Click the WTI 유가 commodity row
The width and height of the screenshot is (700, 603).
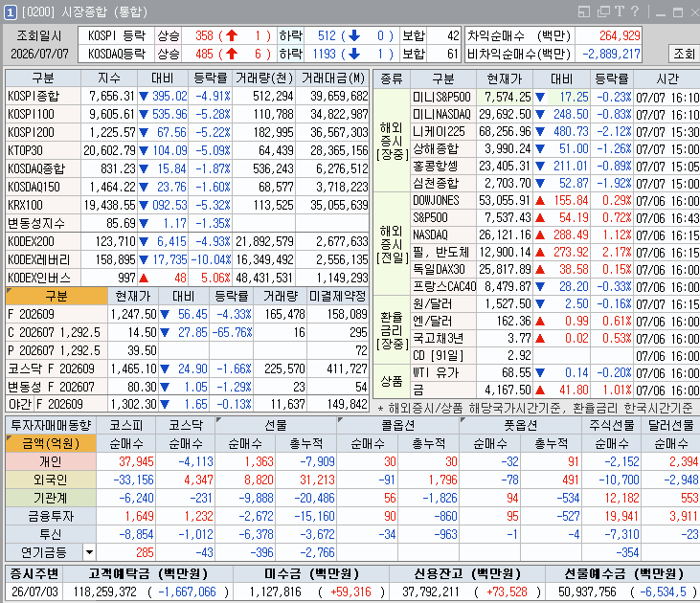coord(555,372)
